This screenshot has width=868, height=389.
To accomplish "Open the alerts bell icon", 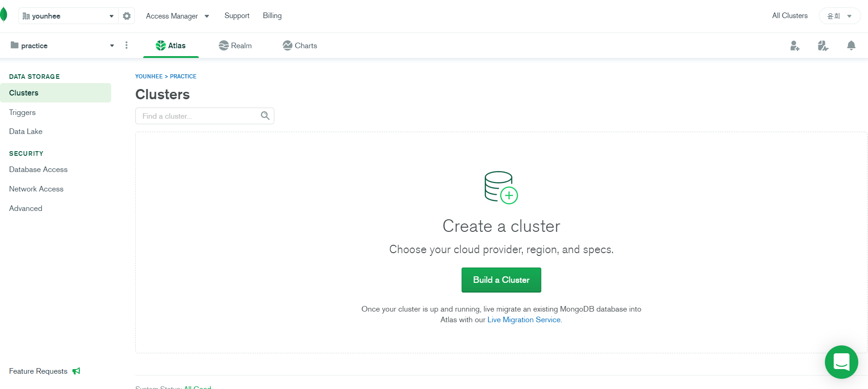I will tap(851, 45).
